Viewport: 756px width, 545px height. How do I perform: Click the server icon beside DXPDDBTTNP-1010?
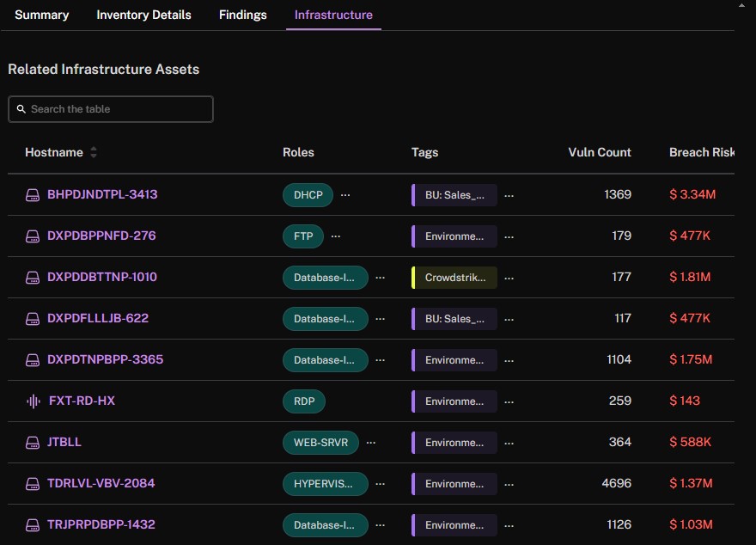(x=33, y=278)
